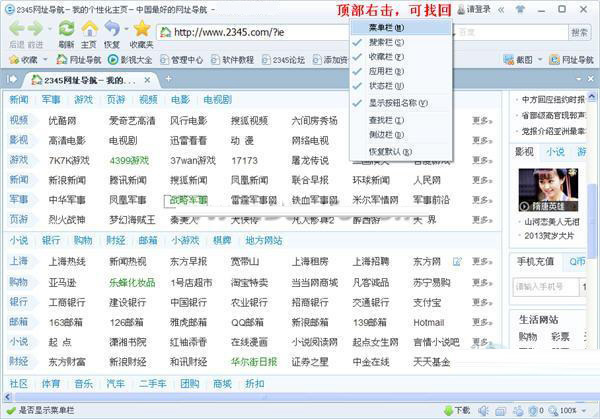Click the scroll-up arrow of right scrollbar

[592, 96]
